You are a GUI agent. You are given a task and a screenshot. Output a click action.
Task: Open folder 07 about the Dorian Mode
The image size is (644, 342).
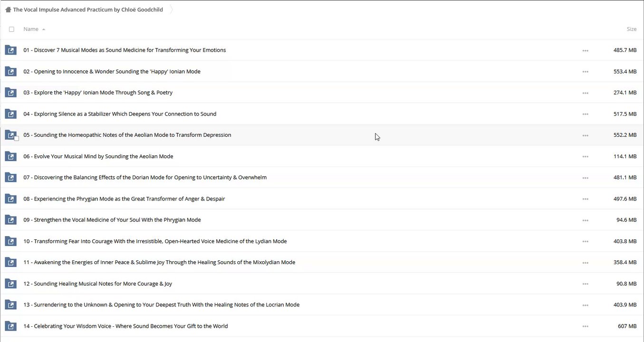145,178
